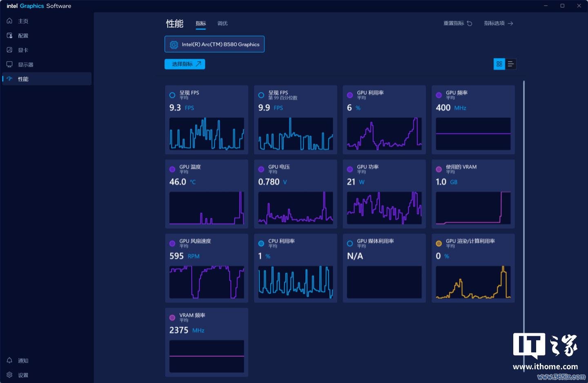Click the 0.780 V voltage value

[x=272, y=182]
